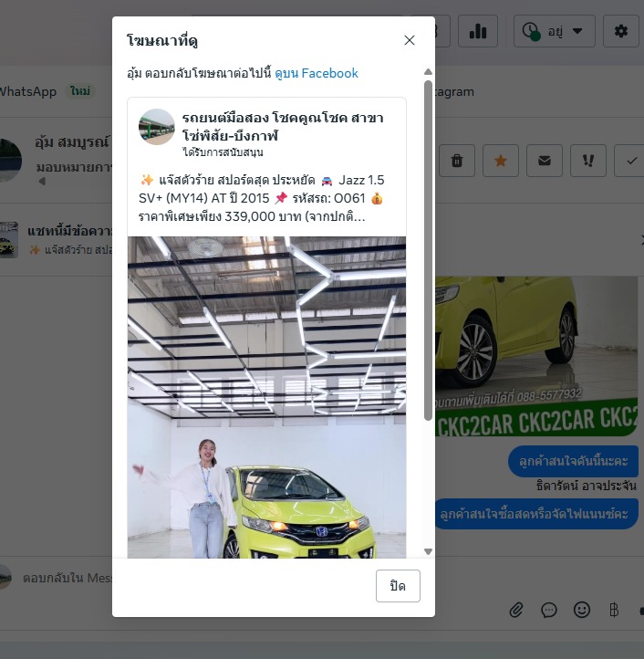Screen dimensions: 644x659
Task: Open the ดูบน Facebook link
Action: coord(317,74)
